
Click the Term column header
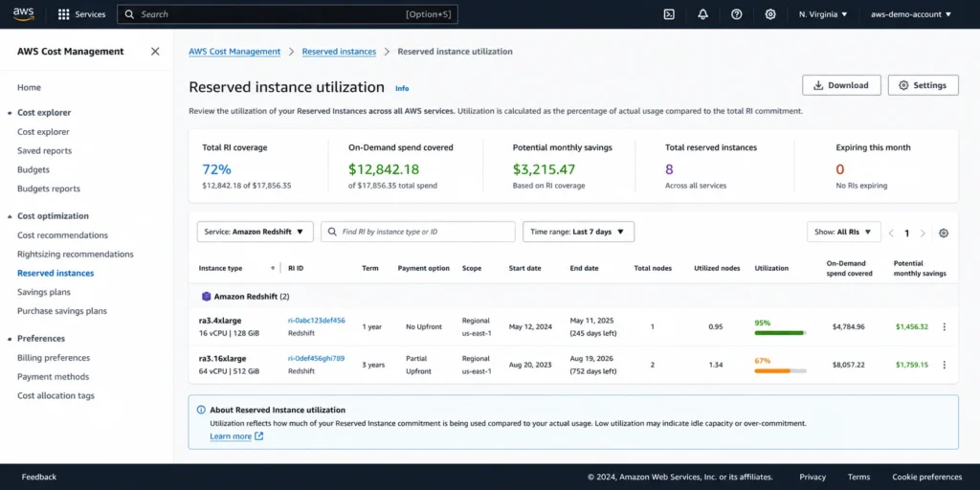tap(370, 268)
